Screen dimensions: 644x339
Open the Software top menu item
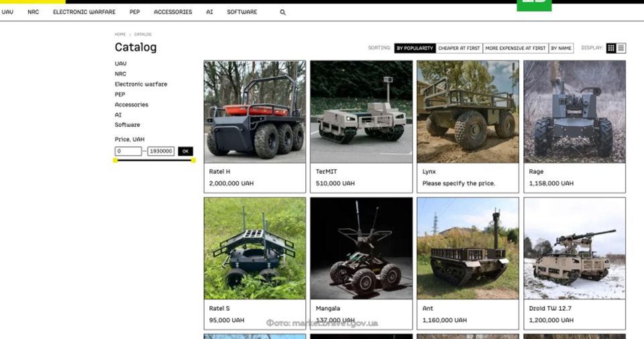(x=241, y=12)
